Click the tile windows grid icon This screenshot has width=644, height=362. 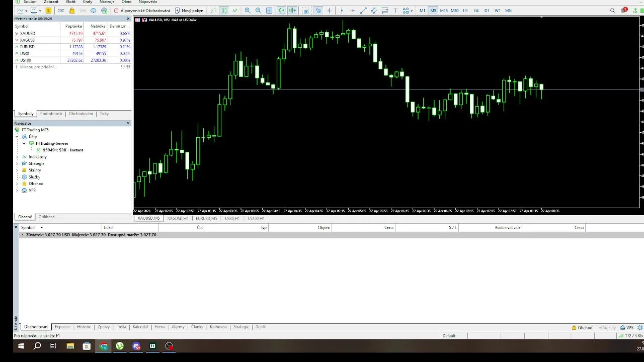pos(269,11)
